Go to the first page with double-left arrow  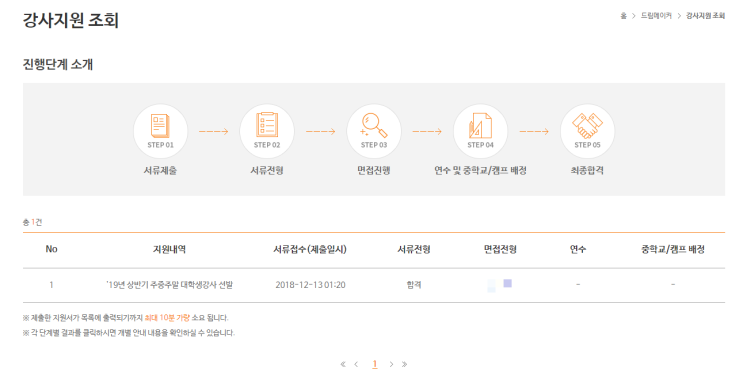coord(343,364)
